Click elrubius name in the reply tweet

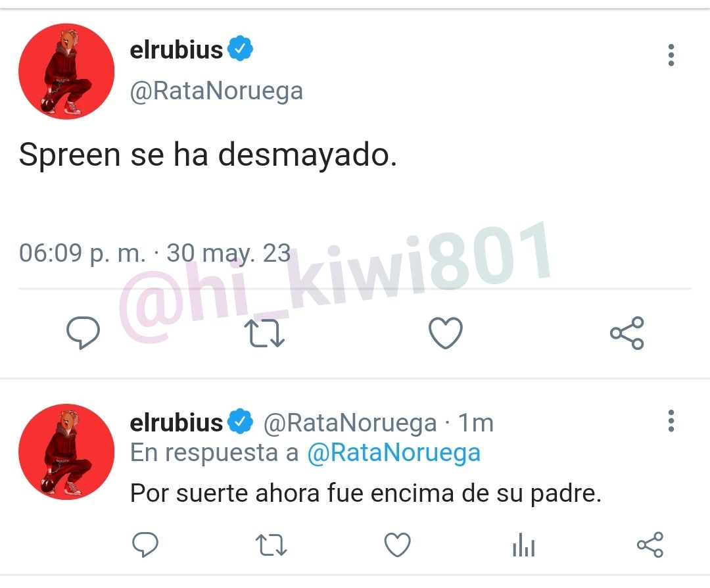point(177,423)
